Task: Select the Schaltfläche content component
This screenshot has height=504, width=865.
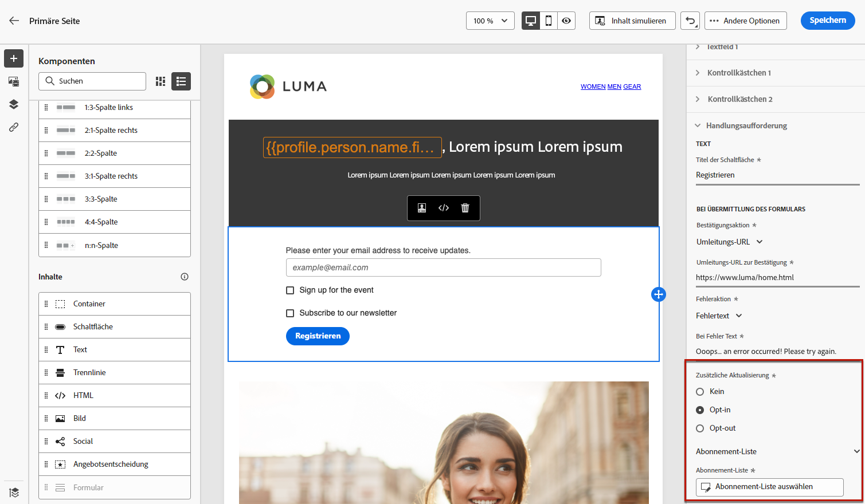Action: (x=115, y=327)
